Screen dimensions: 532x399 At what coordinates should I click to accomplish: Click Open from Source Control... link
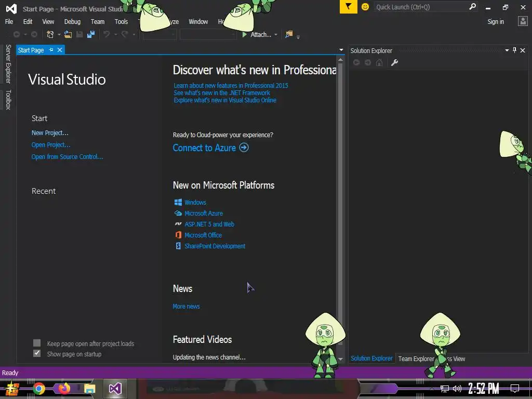tap(67, 156)
